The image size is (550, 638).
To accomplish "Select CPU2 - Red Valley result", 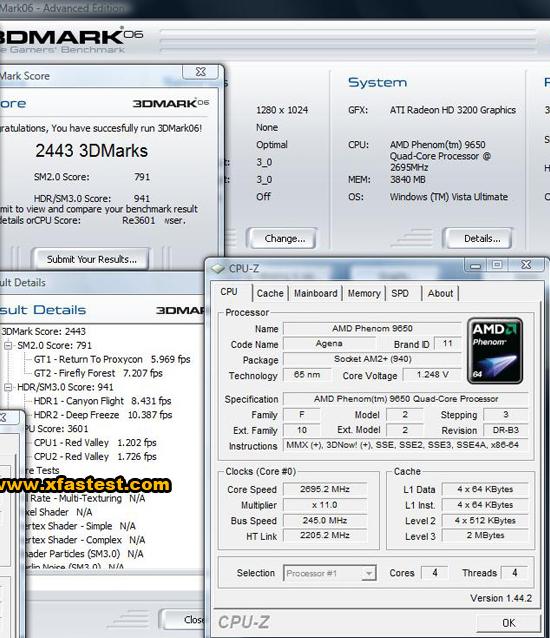I will [95, 457].
